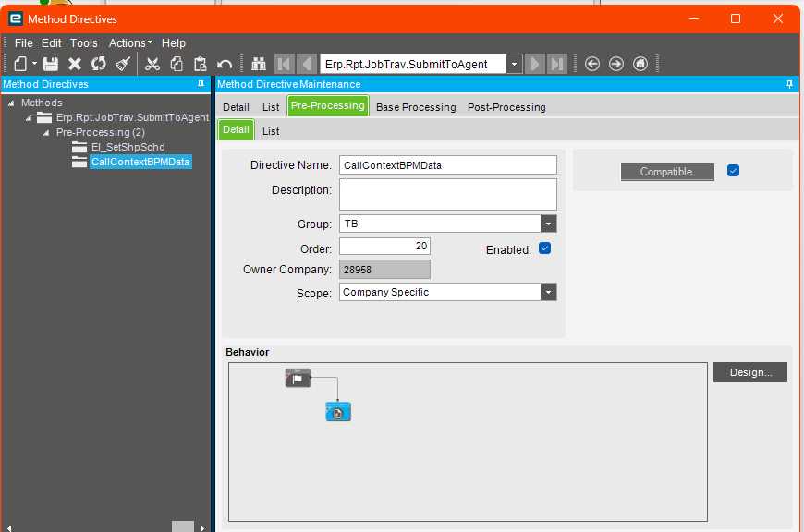Collapse the Methods tree node
The image size is (804, 532).
click(11, 103)
